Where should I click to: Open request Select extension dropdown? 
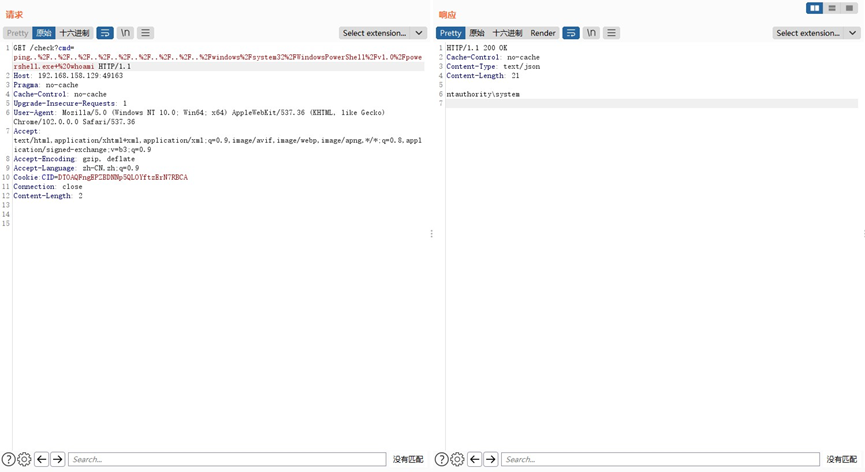pyautogui.click(x=383, y=33)
